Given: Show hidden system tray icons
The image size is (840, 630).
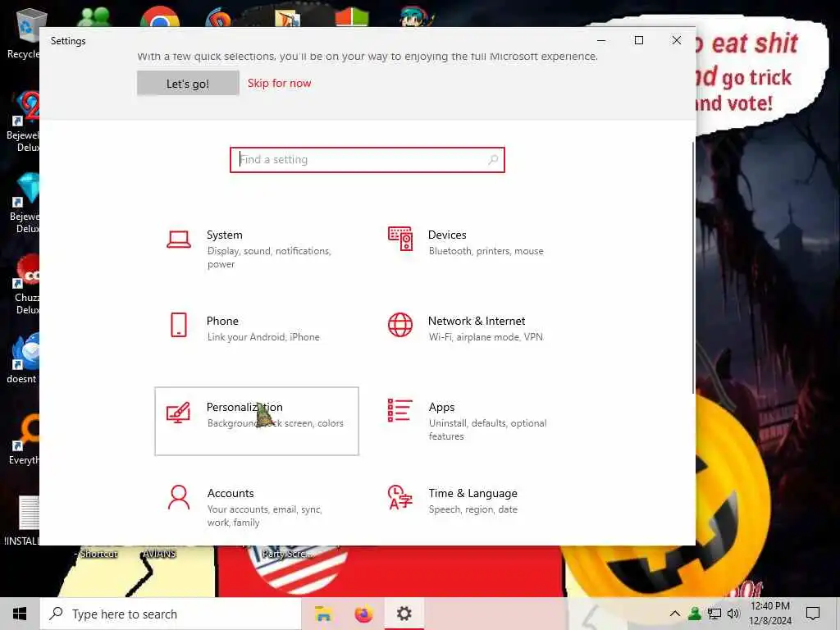Looking at the screenshot, I should 675,614.
